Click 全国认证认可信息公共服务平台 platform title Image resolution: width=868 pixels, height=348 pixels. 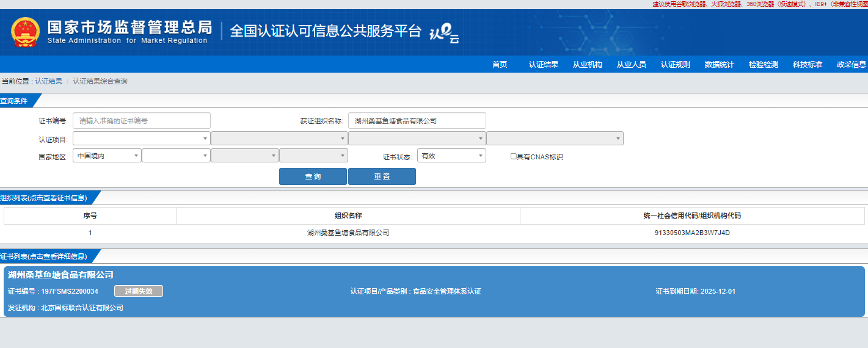tap(326, 31)
